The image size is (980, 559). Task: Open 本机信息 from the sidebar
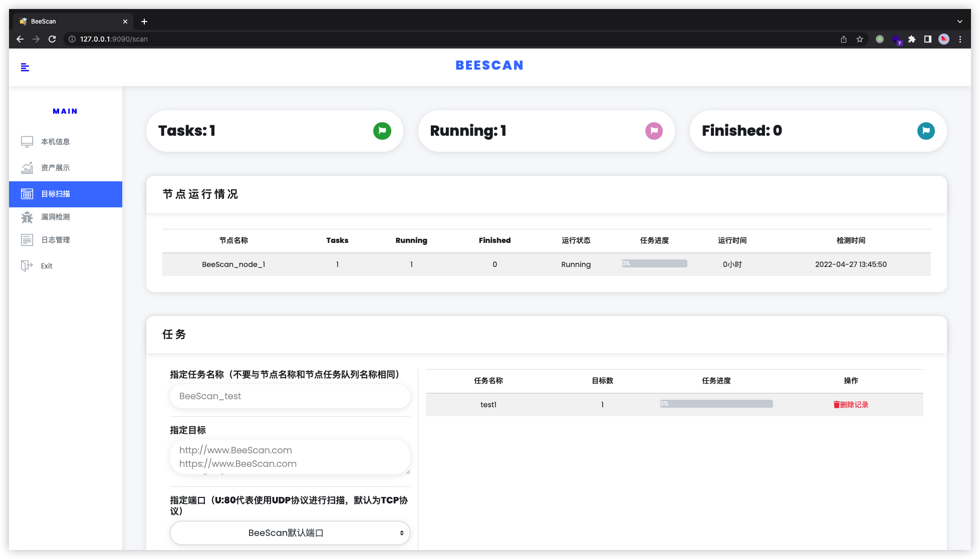(55, 142)
